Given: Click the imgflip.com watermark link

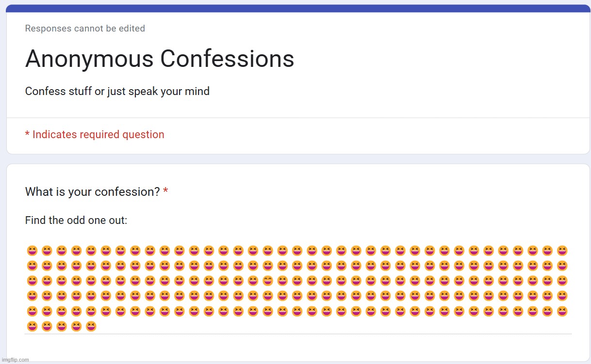Looking at the screenshot, I should [x=16, y=360].
